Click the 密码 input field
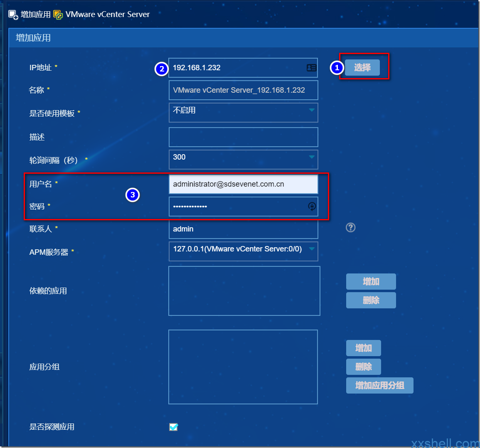This screenshot has height=448, width=480. coord(244,207)
